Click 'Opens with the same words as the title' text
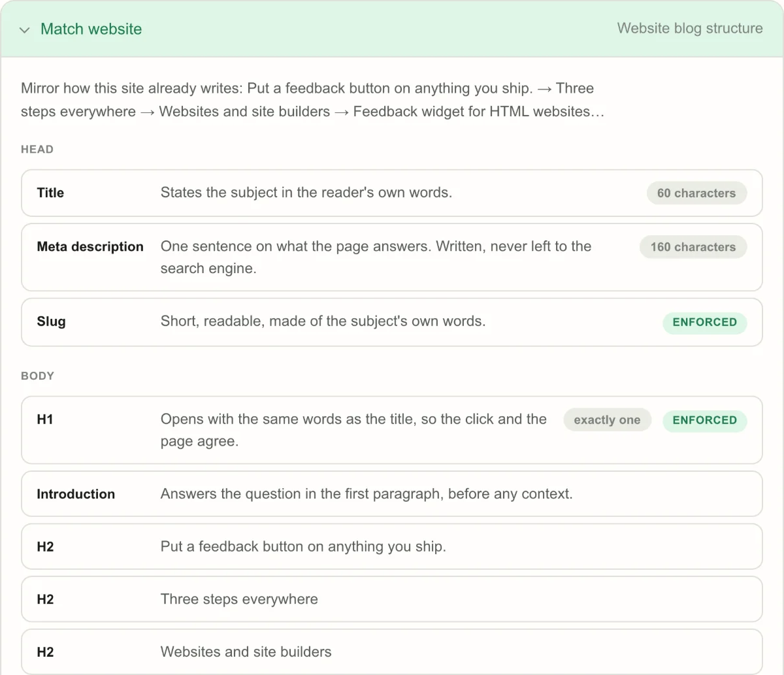Screen dimensions: 784x675 point(353,430)
